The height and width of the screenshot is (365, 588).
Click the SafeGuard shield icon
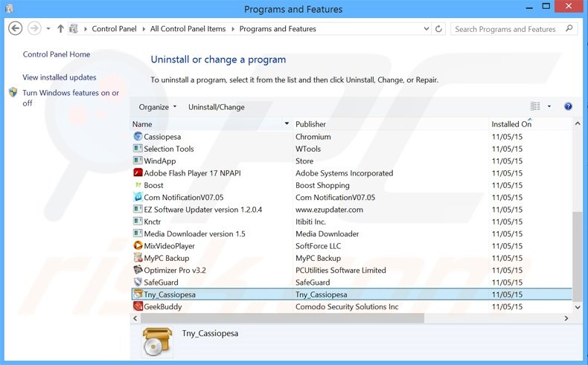[x=138, y=282]
